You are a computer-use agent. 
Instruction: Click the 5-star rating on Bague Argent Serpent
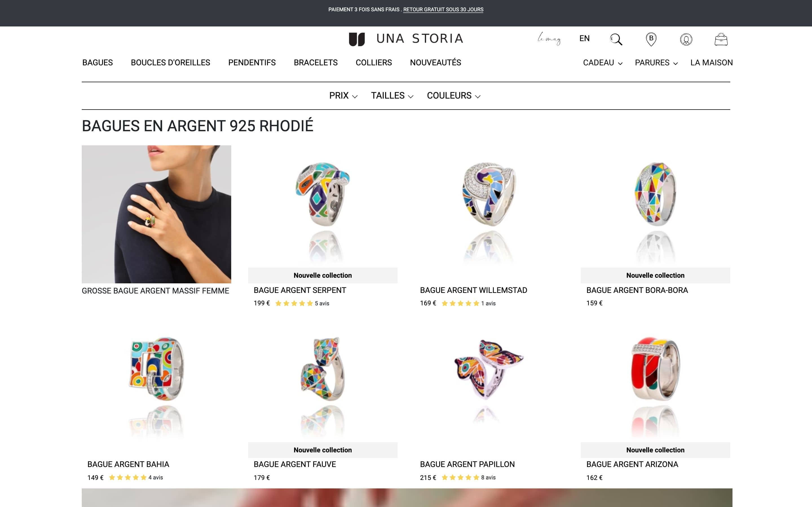click(294, 303)
